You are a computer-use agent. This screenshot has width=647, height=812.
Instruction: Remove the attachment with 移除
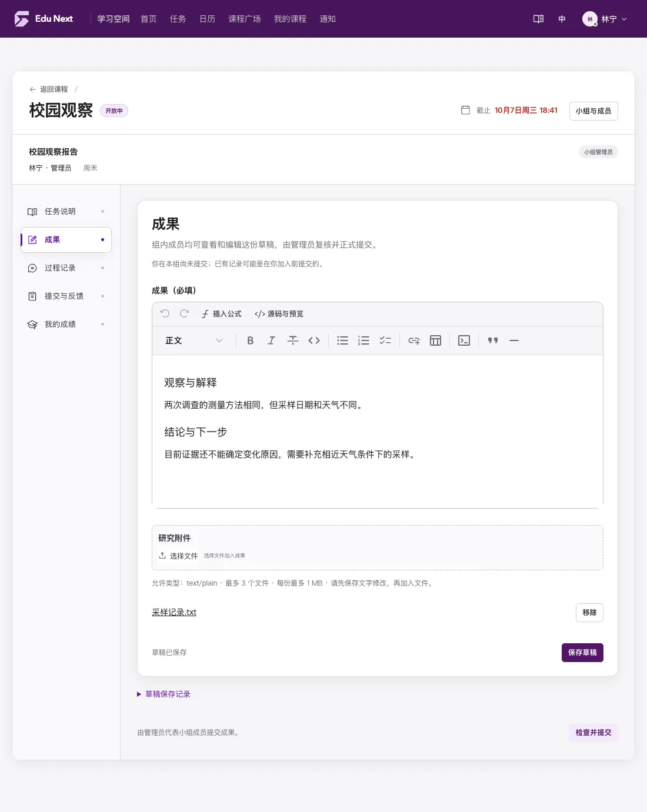coord(589,613)
